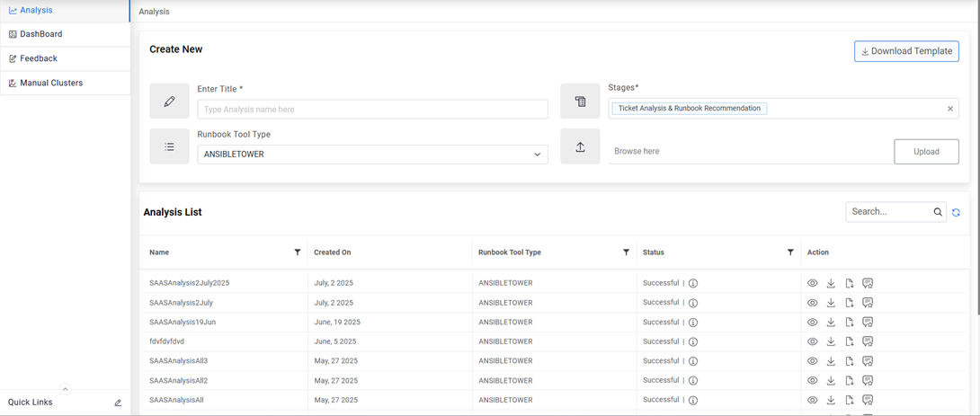Open the DashBoard sidebar item
The width and height of the screenshot is (980, 416).
41,34
